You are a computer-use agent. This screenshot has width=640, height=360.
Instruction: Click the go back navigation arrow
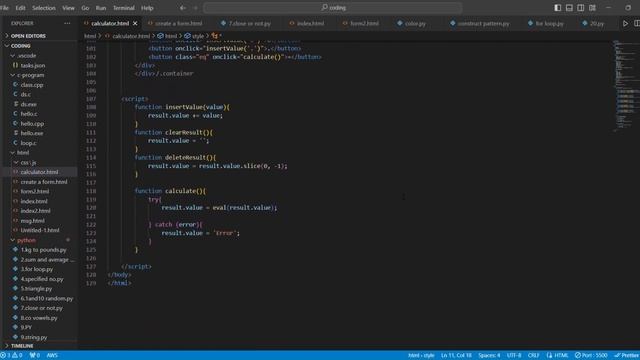pyautogui.click(x=183, y=8)
